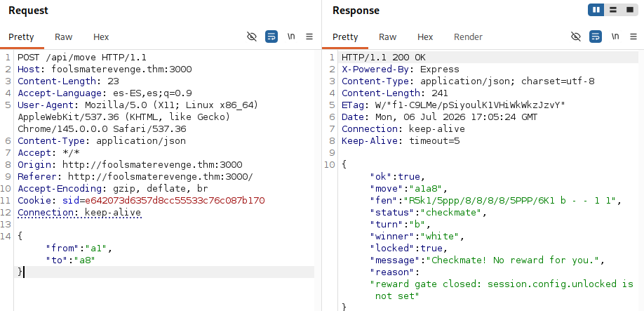Screen dimensions: 644x311
Task: Click the Origin header line
Action: click(x=130, y=165)
